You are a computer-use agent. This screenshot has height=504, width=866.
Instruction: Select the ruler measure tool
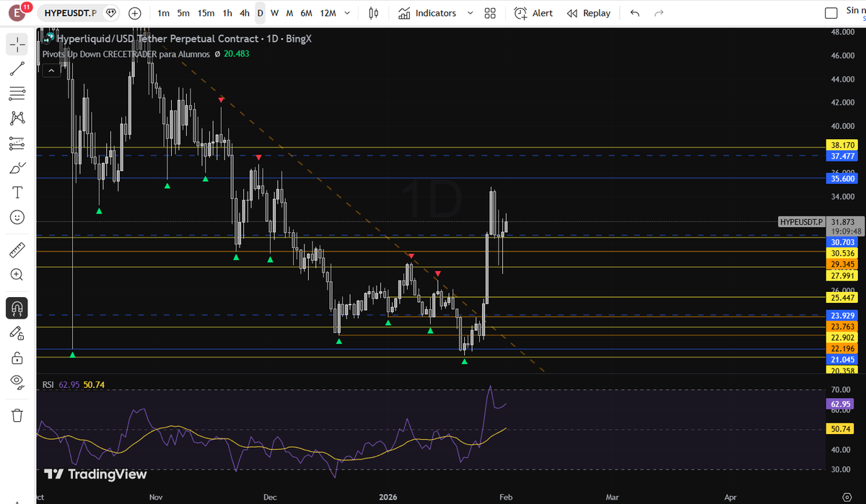pos(17,250)
